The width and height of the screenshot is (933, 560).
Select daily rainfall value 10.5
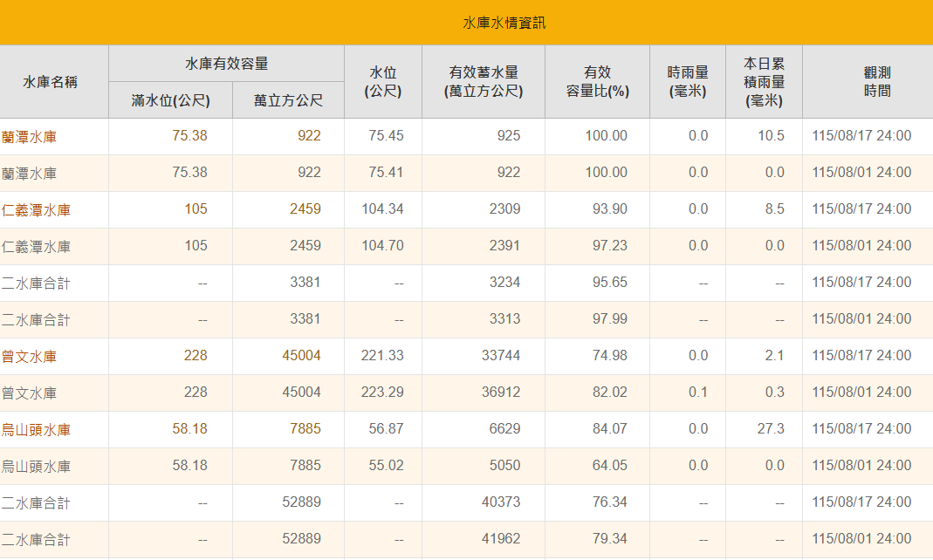tap(772, 135)
